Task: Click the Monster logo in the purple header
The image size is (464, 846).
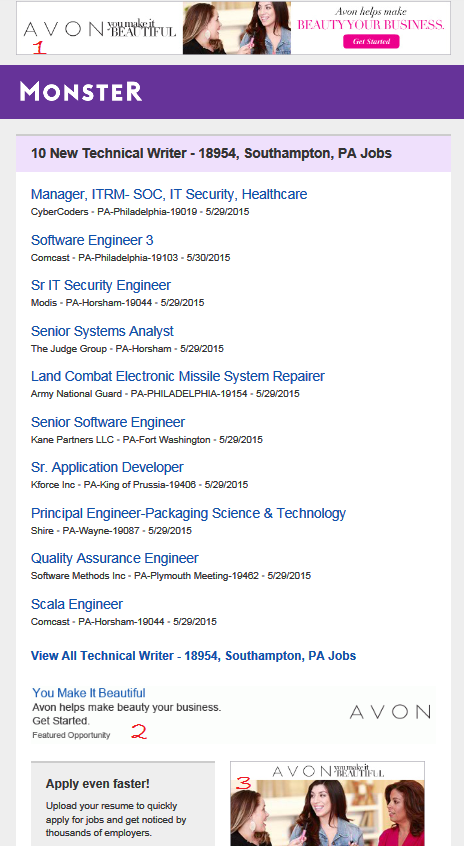Action: [x=81, y=91]
